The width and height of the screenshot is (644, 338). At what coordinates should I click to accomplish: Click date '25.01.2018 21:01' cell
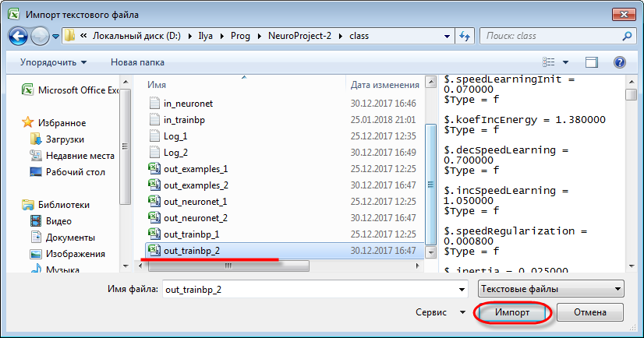pos(383,120)
